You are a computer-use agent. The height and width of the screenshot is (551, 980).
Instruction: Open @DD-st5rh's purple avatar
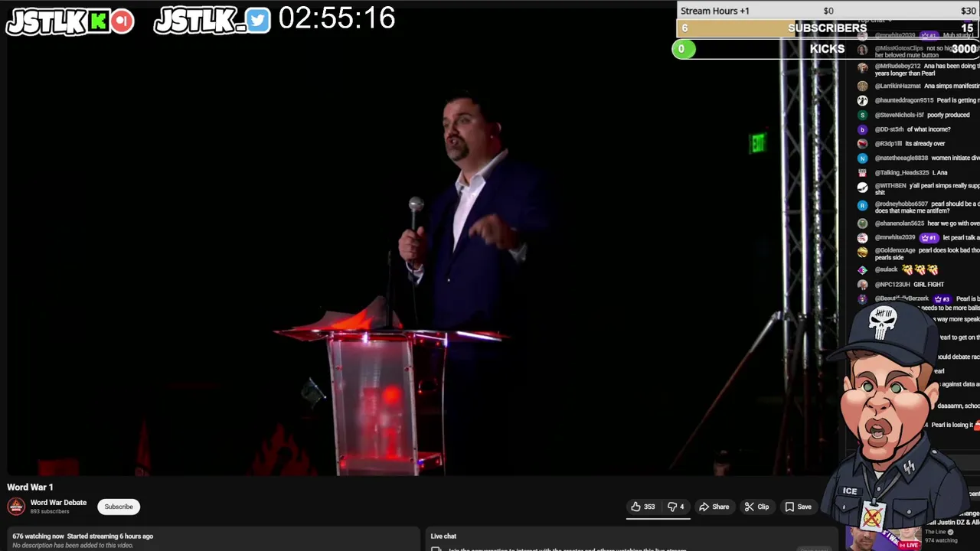[863, 129]
